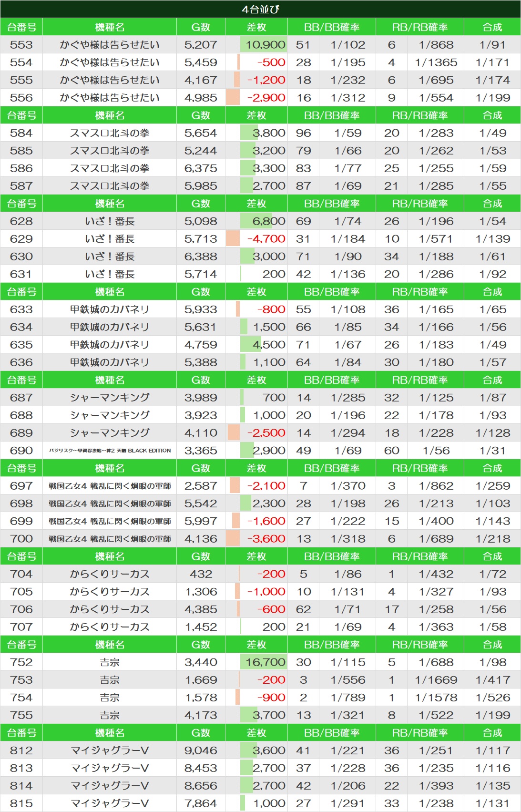Click the 4台並び title bar
The height and width of the screenshot is (812, 521).
coord(260,9)
